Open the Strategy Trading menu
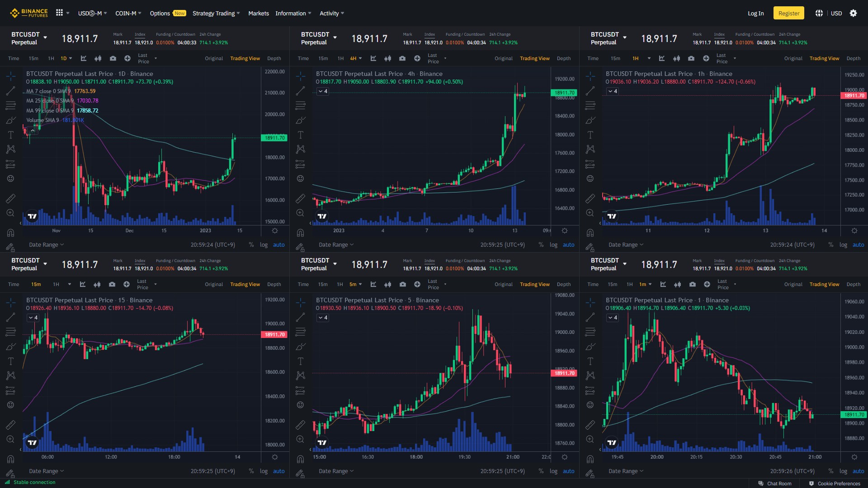The height and width of the screenshot is (488, 868). (216, 13)
